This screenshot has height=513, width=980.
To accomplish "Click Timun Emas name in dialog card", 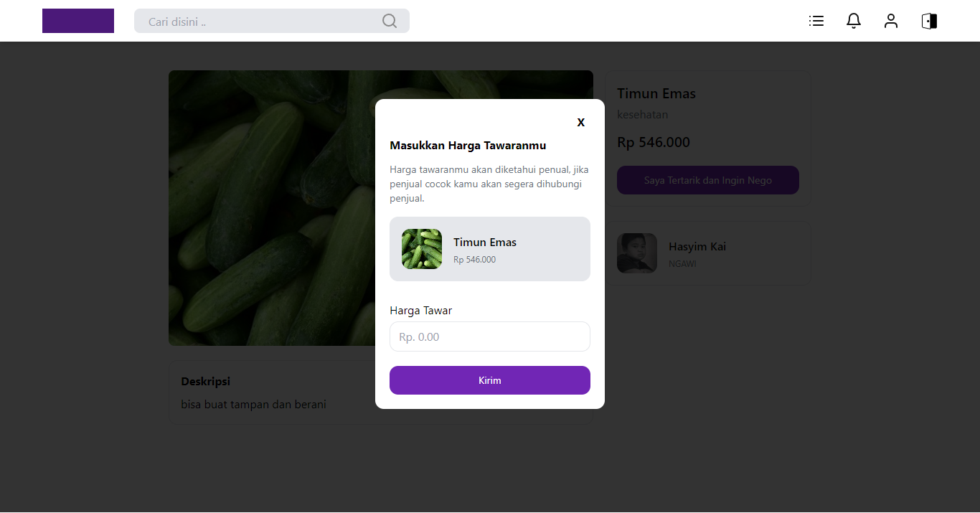I will click(x=485, y=243).
